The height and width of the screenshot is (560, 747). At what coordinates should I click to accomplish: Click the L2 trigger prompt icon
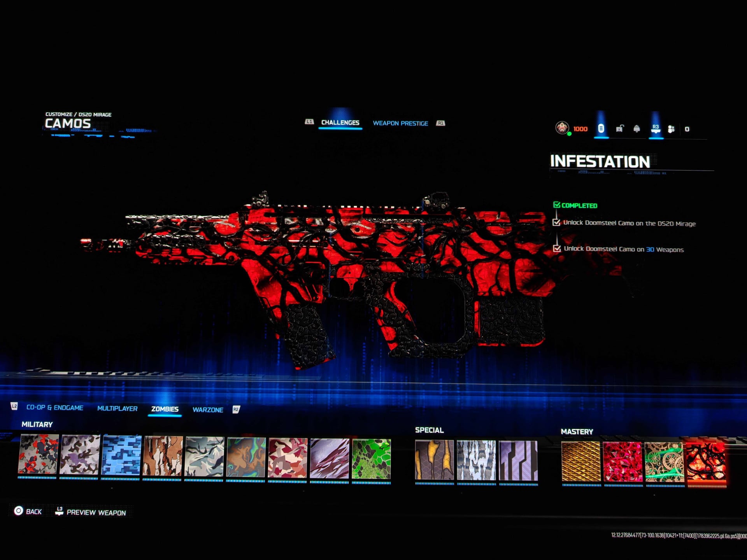[x=14, y=406]
